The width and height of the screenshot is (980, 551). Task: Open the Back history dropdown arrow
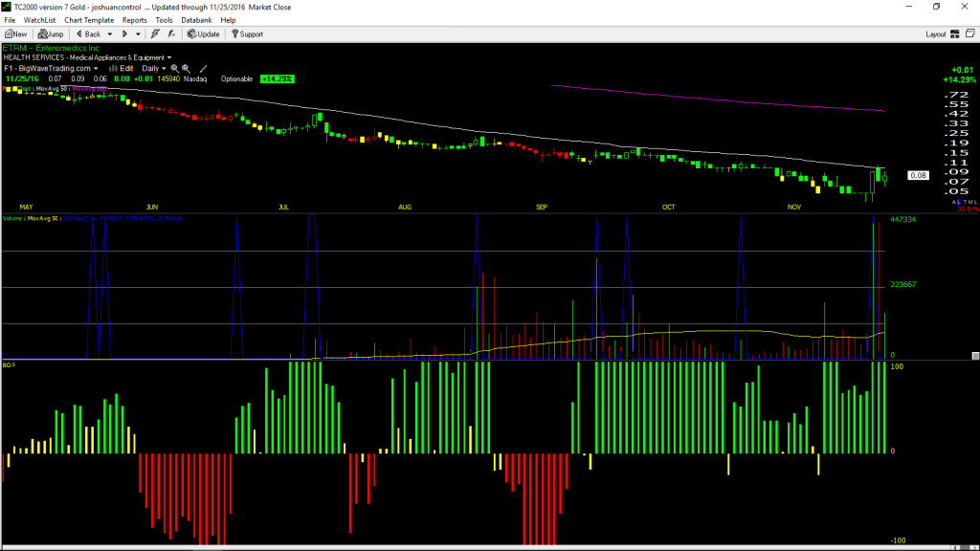(x=110, y=34)
